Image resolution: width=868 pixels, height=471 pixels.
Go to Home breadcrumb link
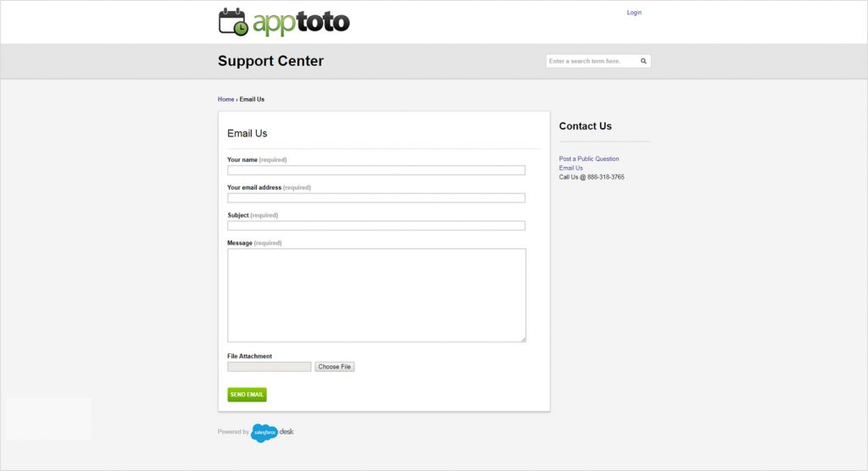click(x=225, y=99)
